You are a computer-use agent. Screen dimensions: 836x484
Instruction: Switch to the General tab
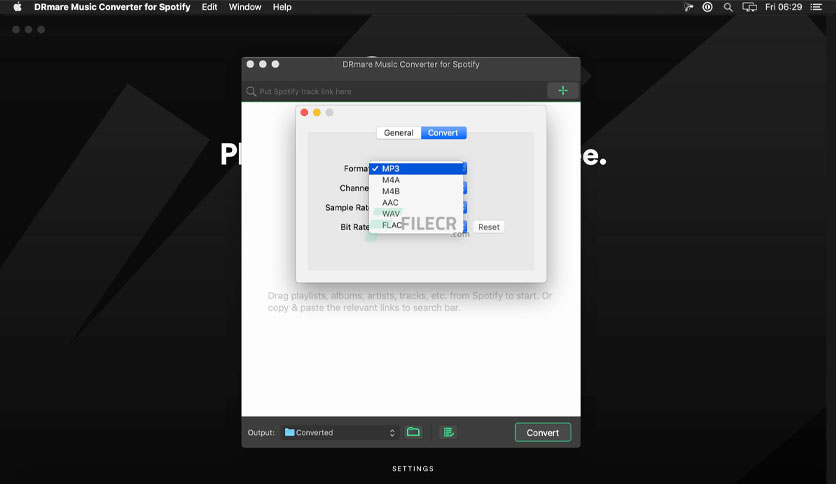pyautogui.click(x=399, y=133)
